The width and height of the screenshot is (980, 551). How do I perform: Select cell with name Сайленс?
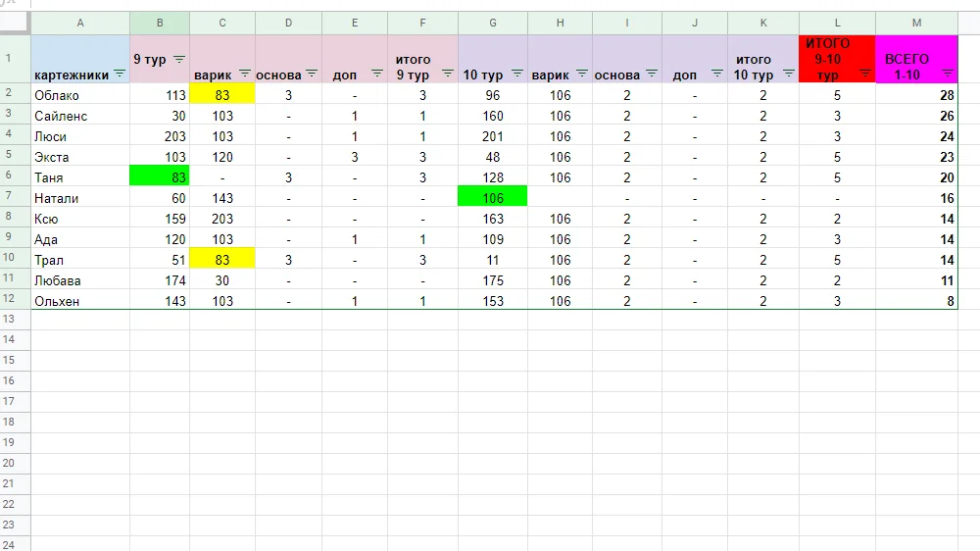(80, 116)
